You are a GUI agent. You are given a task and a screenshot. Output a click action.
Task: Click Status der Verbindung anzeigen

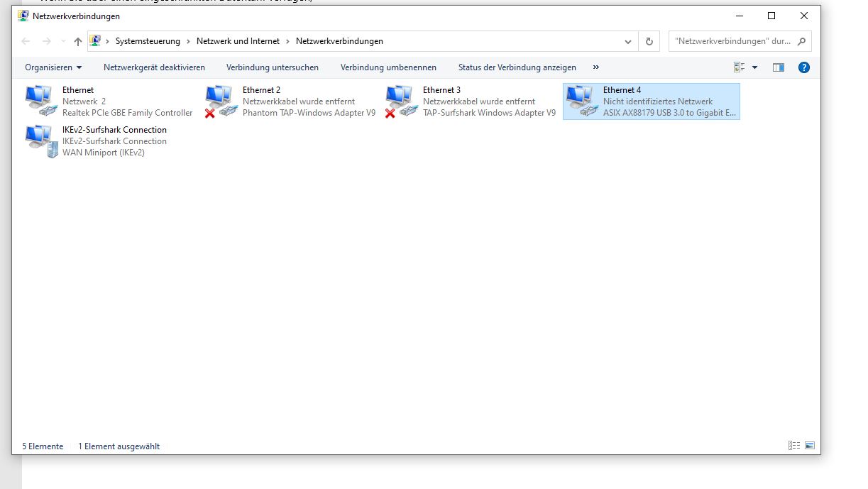coord(517,67)
